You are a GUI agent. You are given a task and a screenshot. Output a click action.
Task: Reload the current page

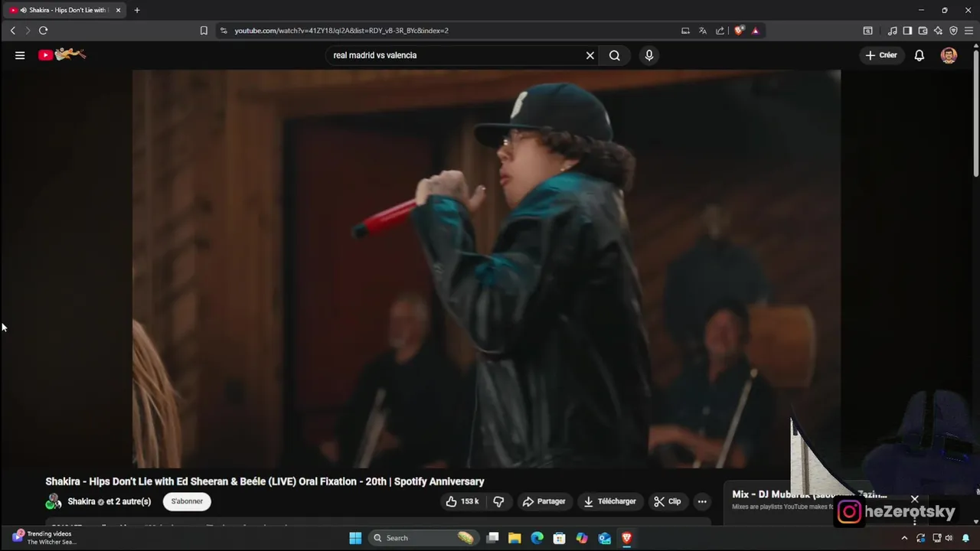43,31
